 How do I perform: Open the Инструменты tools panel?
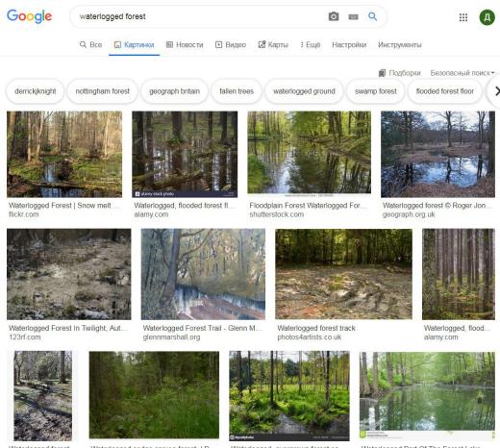click(x=400, y=45)
